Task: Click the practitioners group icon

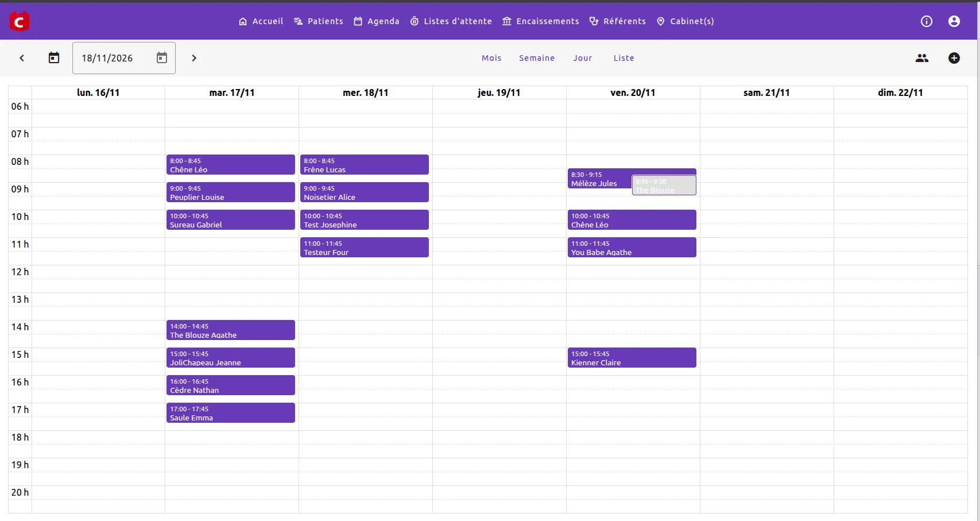Action: [x=922, y=58]
